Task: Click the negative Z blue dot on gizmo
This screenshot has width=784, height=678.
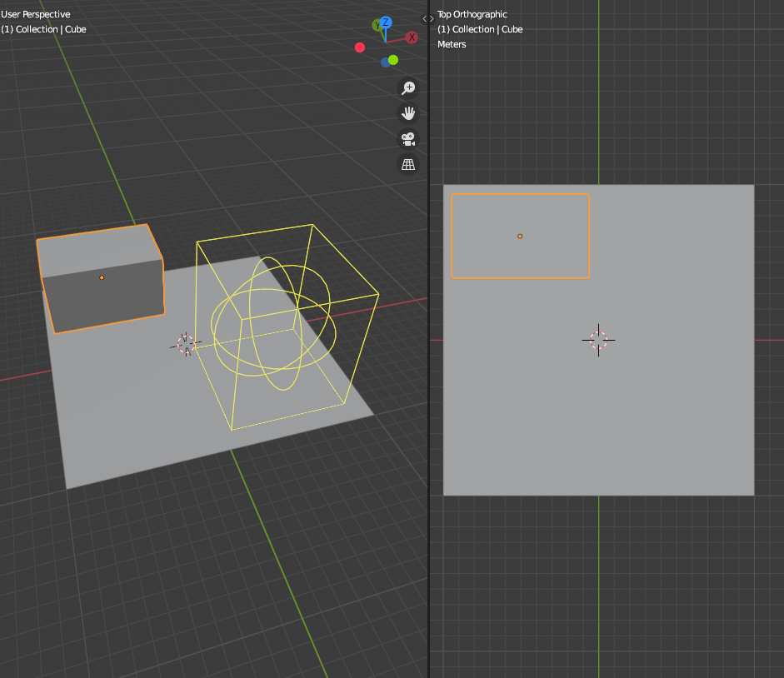Action: coord(385,62)
